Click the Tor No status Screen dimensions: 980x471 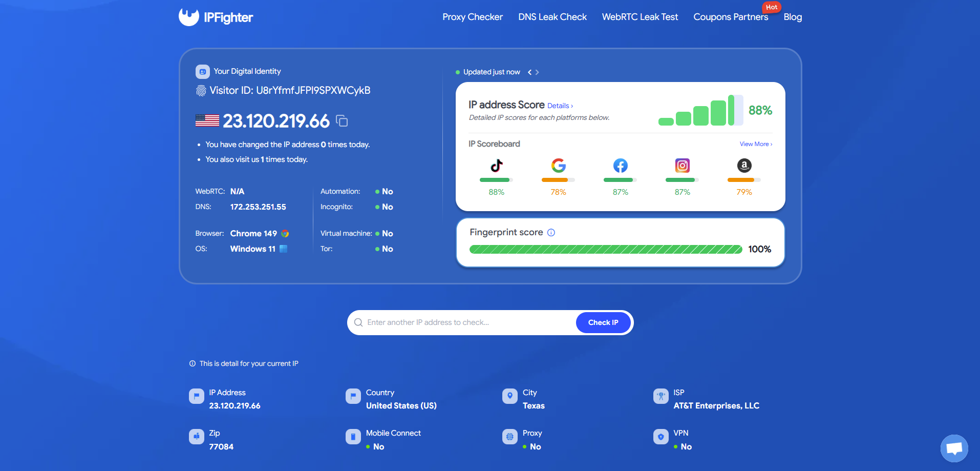click(x=384, y=249)
